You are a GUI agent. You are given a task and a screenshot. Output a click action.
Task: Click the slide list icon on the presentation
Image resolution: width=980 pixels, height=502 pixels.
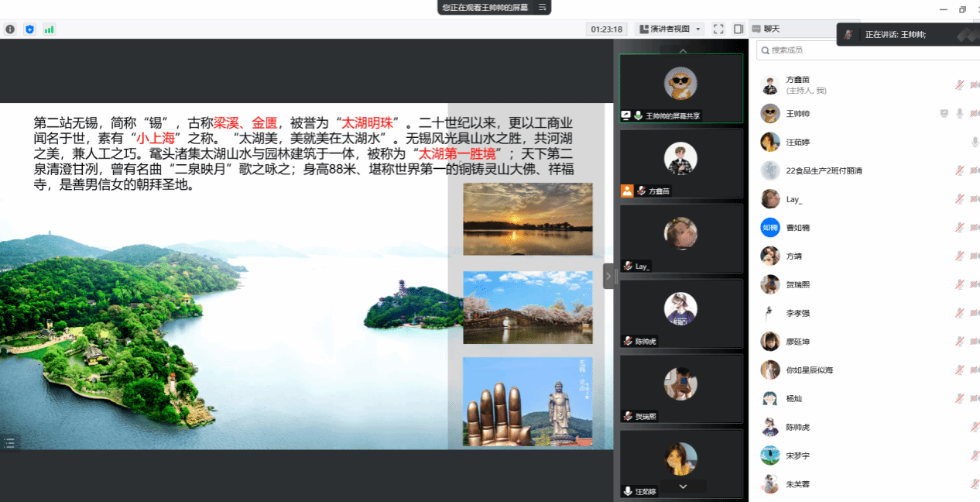click(x=9, y=442)
